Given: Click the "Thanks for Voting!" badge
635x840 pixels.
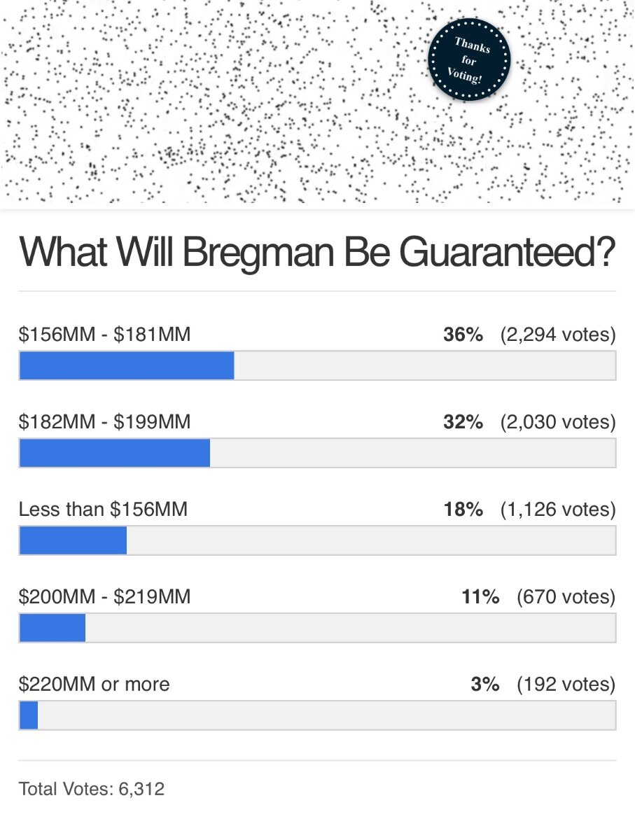Looking at the screenshot, I should pos(469,60).
